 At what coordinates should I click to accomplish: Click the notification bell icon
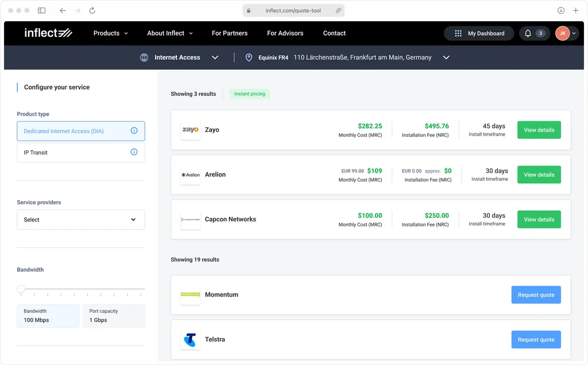(528, 33)
